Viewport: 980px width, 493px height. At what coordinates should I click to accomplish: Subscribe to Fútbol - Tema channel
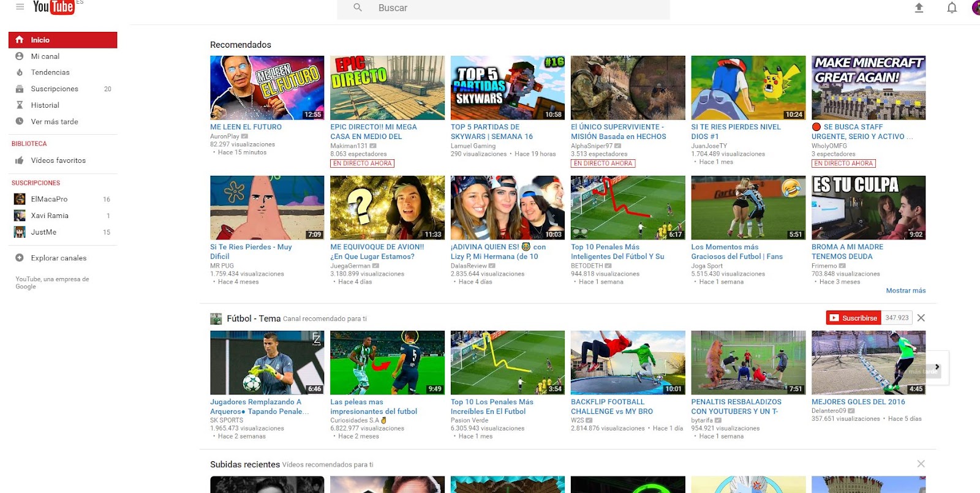[x=853, y=318]
